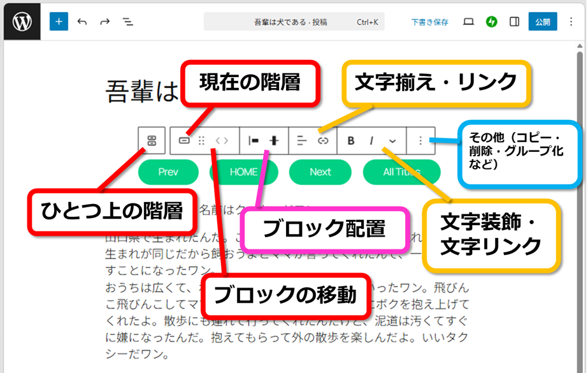Image resolution: width=588 pixels, height=373 pixels.
Task: Toggle the settings sidebar panel
Action: [x=514, y=22]
